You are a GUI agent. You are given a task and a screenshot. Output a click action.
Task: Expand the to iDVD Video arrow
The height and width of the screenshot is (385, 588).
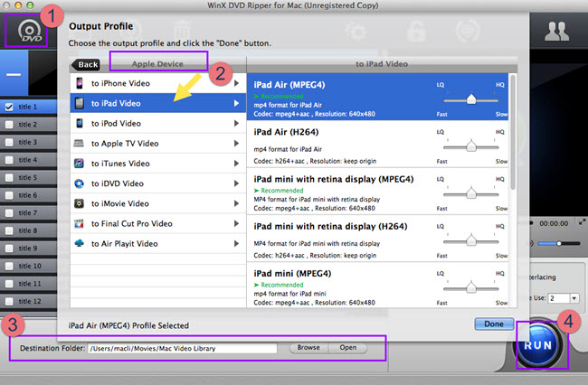(x=236, y=183)
